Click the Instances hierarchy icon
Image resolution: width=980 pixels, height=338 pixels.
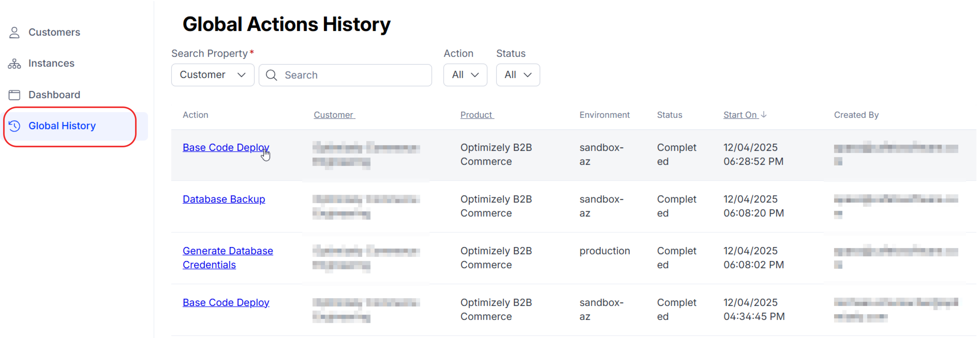point(14,64)
